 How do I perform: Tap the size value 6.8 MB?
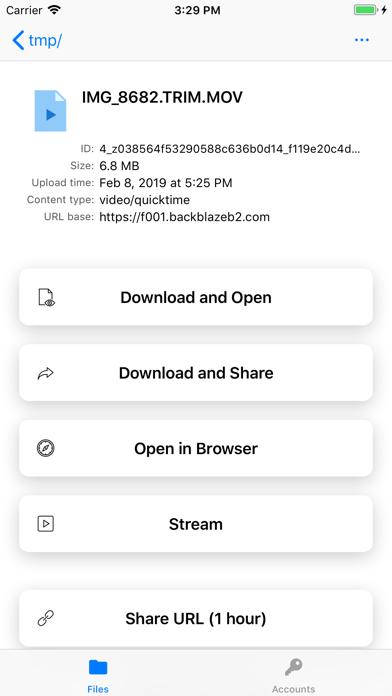pos(119,166)
